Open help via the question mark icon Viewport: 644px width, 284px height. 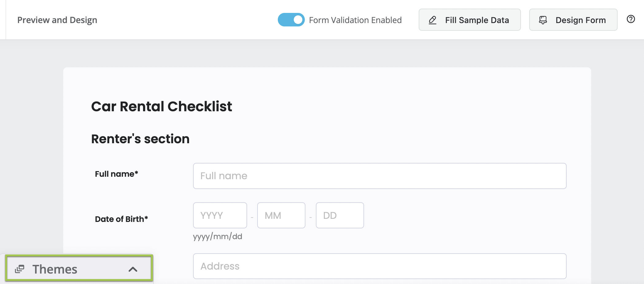point(631,19)
